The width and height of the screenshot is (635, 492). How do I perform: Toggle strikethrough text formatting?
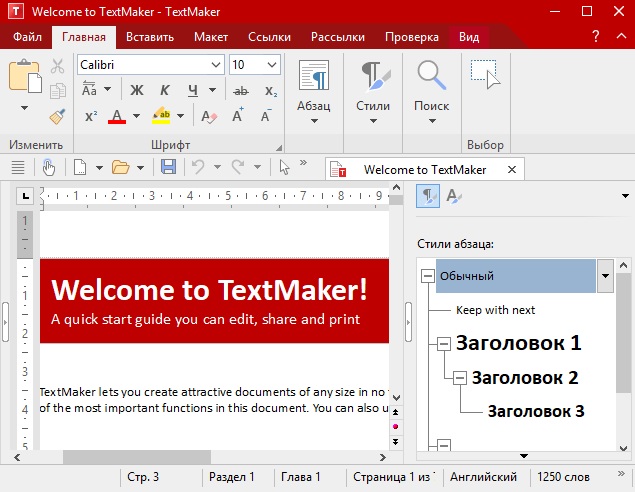coord(240,91)
